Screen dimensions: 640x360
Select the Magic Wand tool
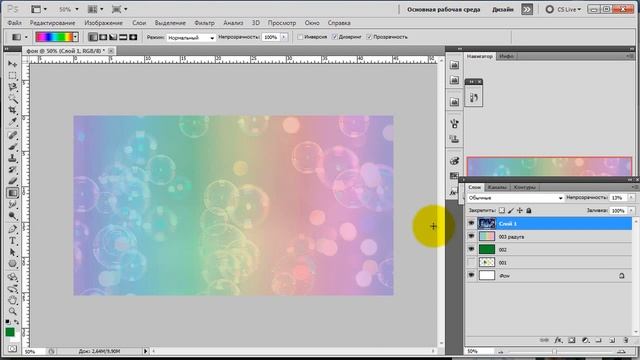(12, 99)
